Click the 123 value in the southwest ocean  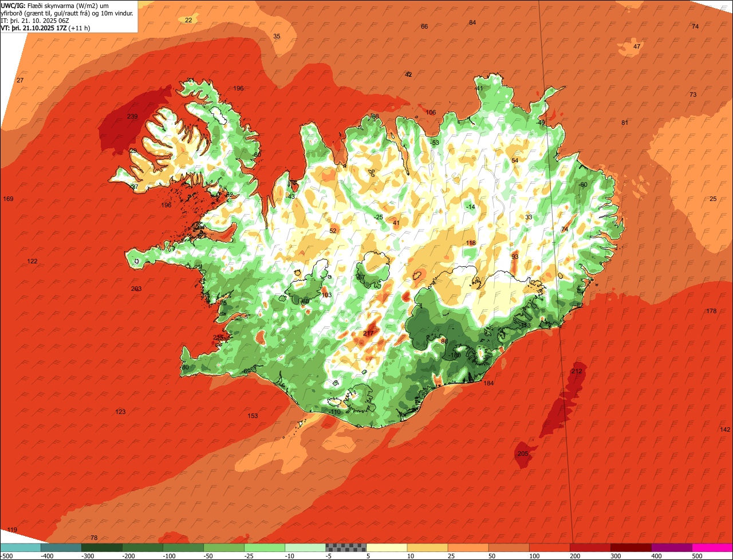pos(120,412)
